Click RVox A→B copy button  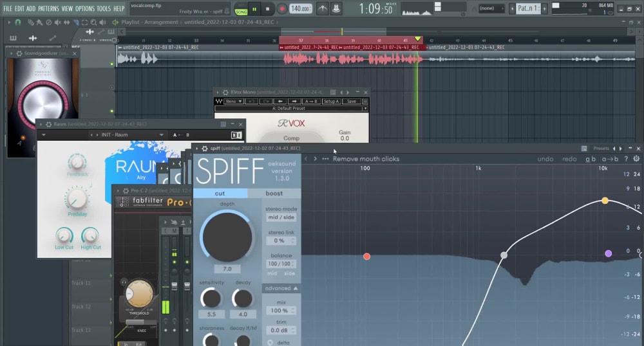tap(310, 101)
